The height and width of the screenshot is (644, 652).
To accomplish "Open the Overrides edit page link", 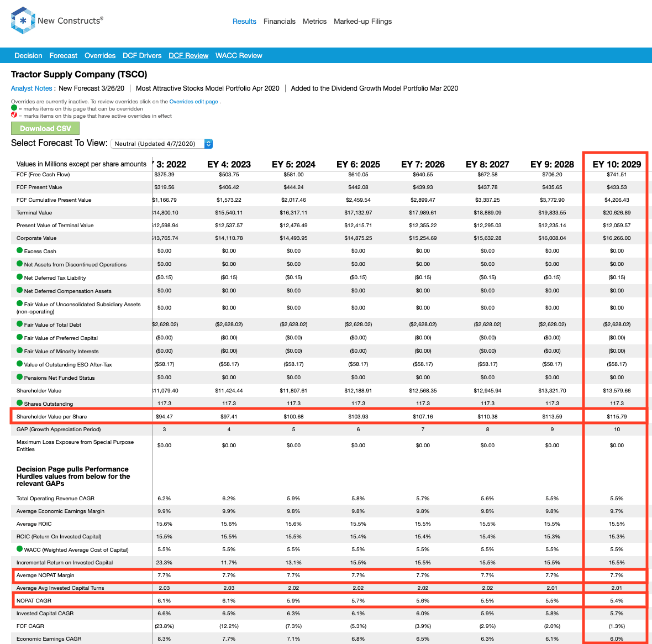I will point(193,102).
